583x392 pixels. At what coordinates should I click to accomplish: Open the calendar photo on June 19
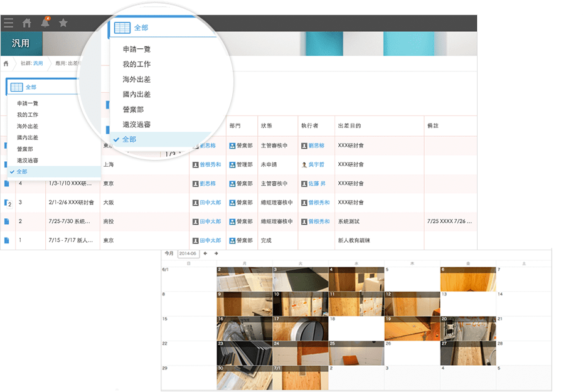point(412,329)
